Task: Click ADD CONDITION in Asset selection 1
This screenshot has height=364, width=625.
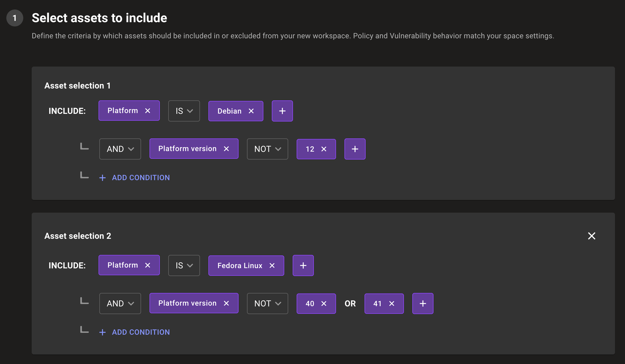Action: pos(134,178)
